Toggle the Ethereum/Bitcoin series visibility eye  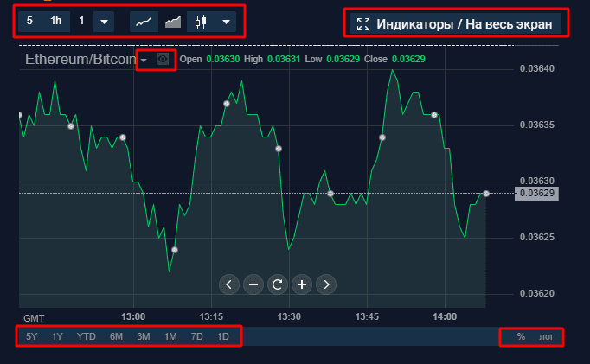pos(163,59)
